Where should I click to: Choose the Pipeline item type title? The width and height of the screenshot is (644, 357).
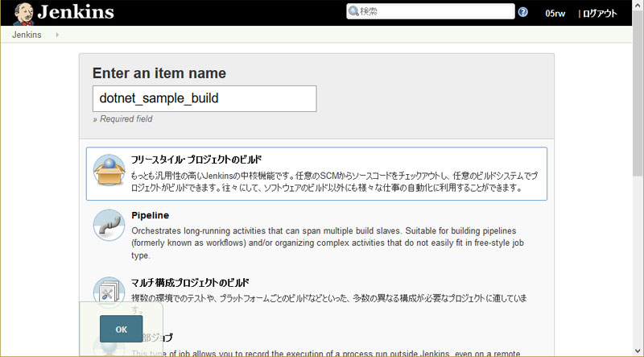[151, 215]
